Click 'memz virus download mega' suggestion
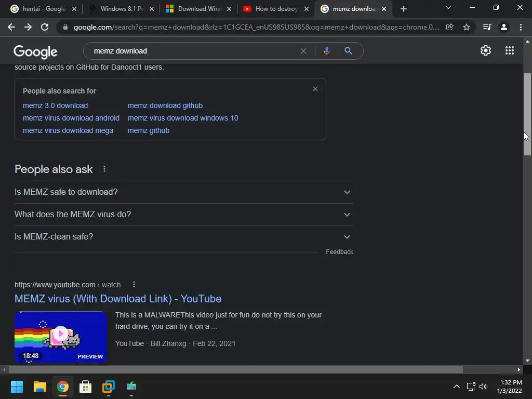532x399 pixels. (68, 130)
